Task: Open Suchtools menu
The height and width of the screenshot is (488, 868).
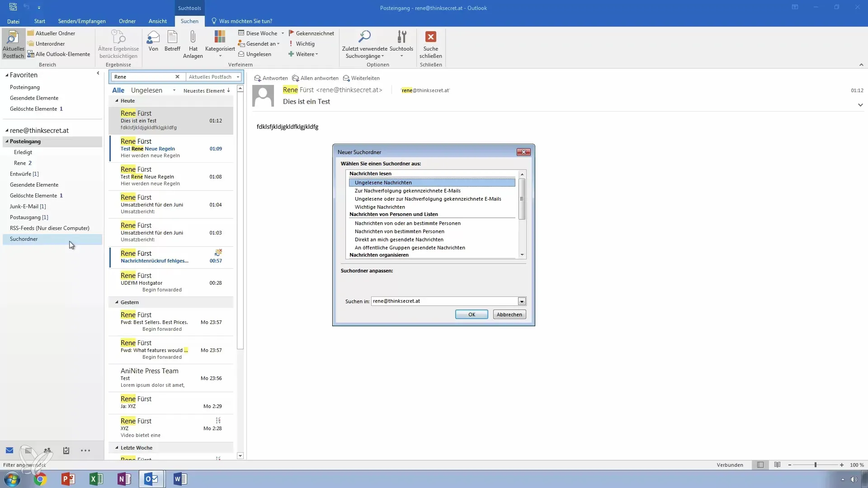Action: click(401, 44)
